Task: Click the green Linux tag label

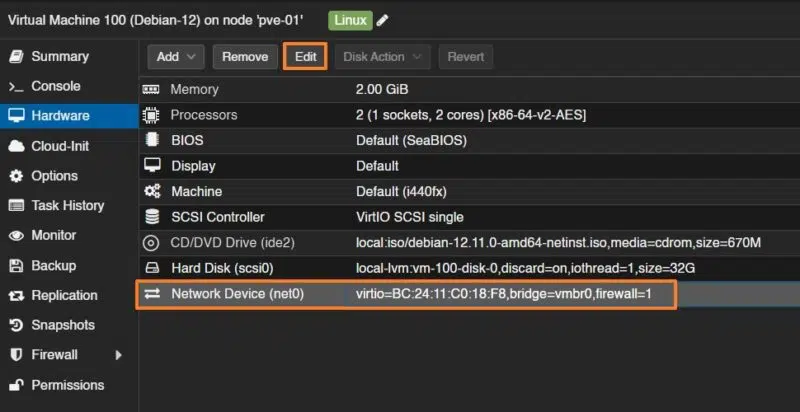Action: 349,20
